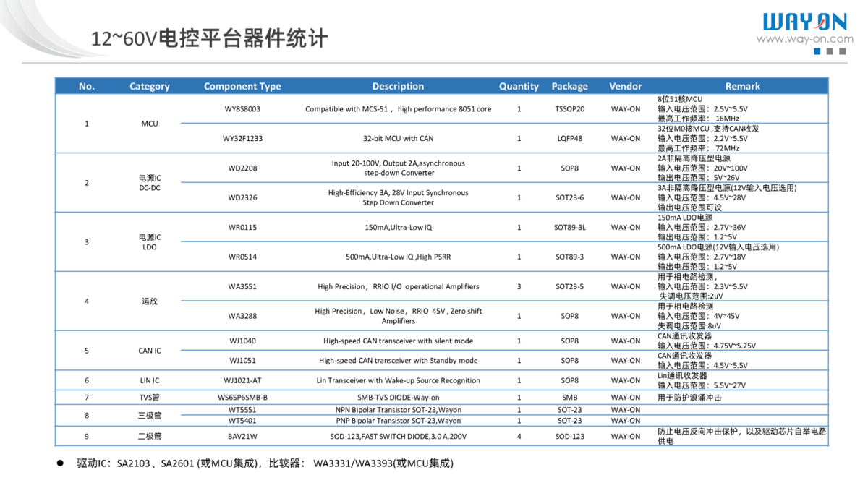Click the High-speed CAN transceiver with silent mode text
Viewport: 868px width, 488px height.
click(x=398, y=341)
